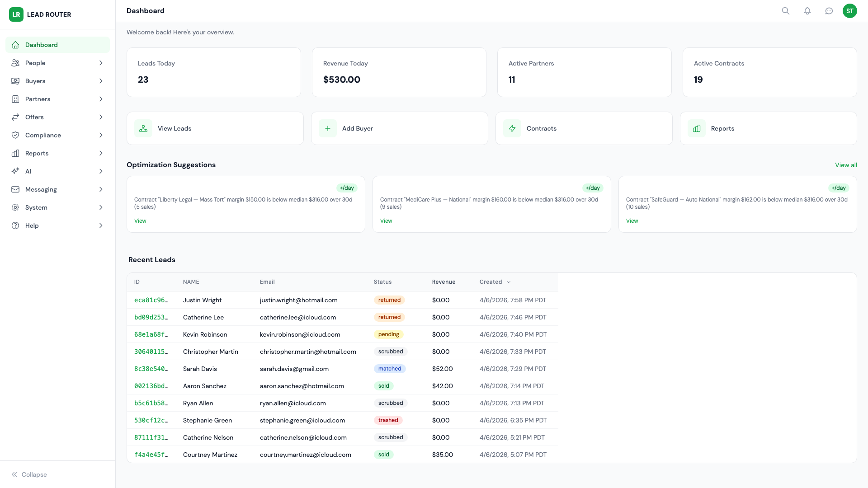Image resolution: width=868 pixels, height=488 pixels.
Task: Click the lightning icon on the Contracts card
Action: tap(512, 128)
